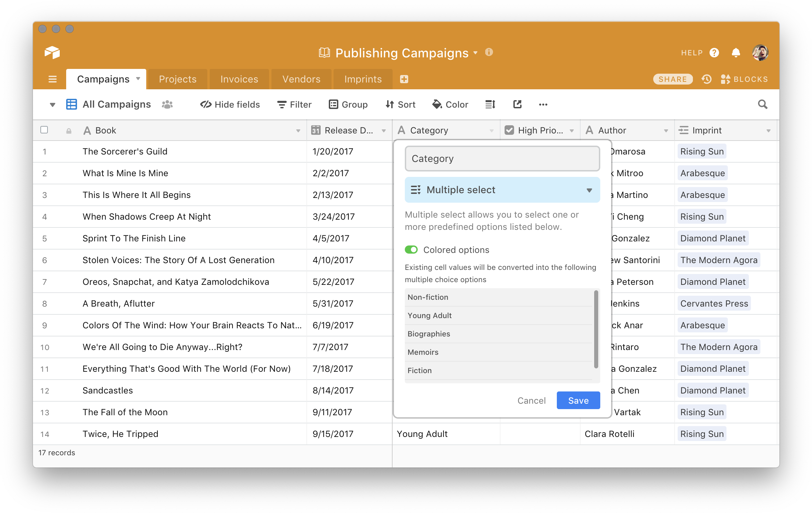Click the row height icon
This screenshot has height=513, width=812.
tap(490, 104)
